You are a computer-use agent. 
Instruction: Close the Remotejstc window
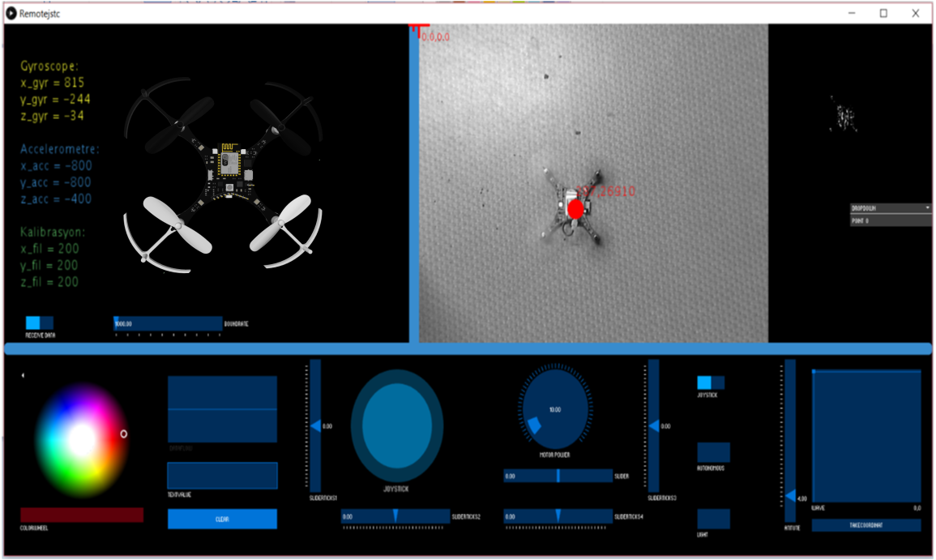point(916,13)
